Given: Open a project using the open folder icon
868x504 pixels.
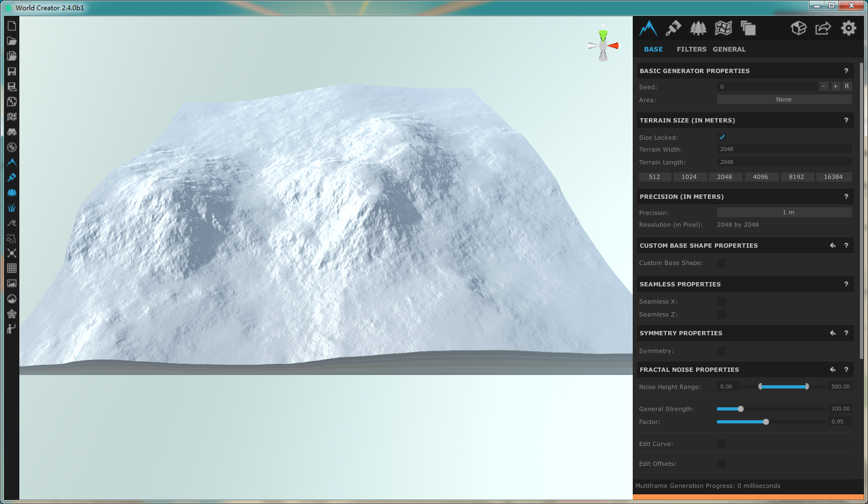Looking at the screenshot, I should [12, 41].
